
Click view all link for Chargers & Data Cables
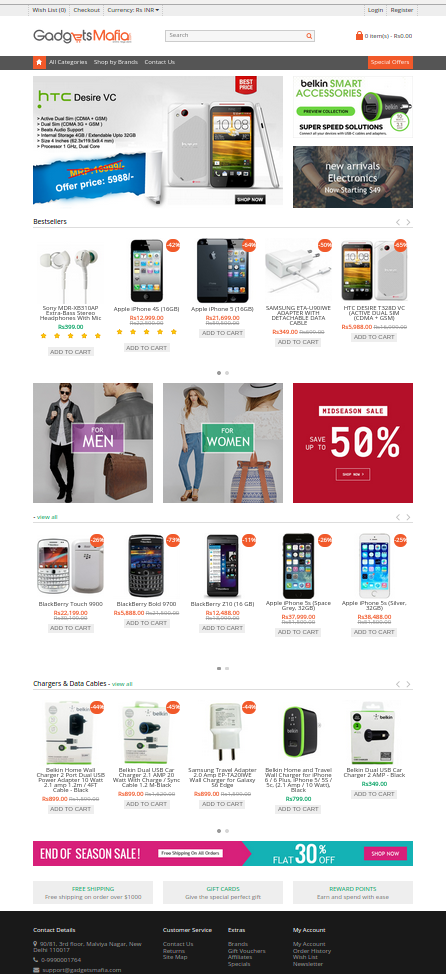tap(122, 684)
